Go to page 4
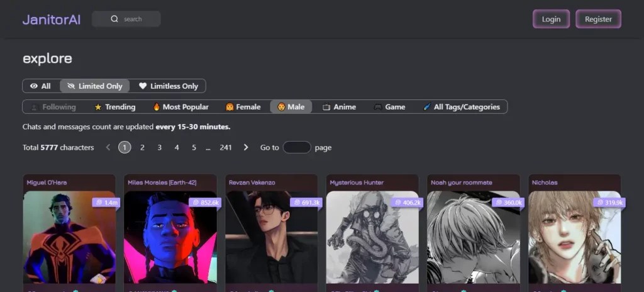The height and width of the screenshot is (292, 644). click(x=177, y=147)
